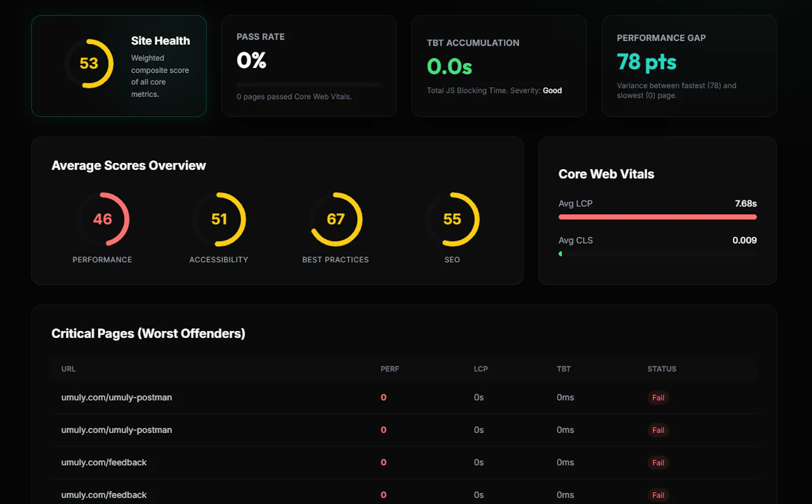This screenshot has width=812, height=504.
Task: Click the 'Total JS Blocking Time. Severity: Good' line
Action: click(494, 90)
